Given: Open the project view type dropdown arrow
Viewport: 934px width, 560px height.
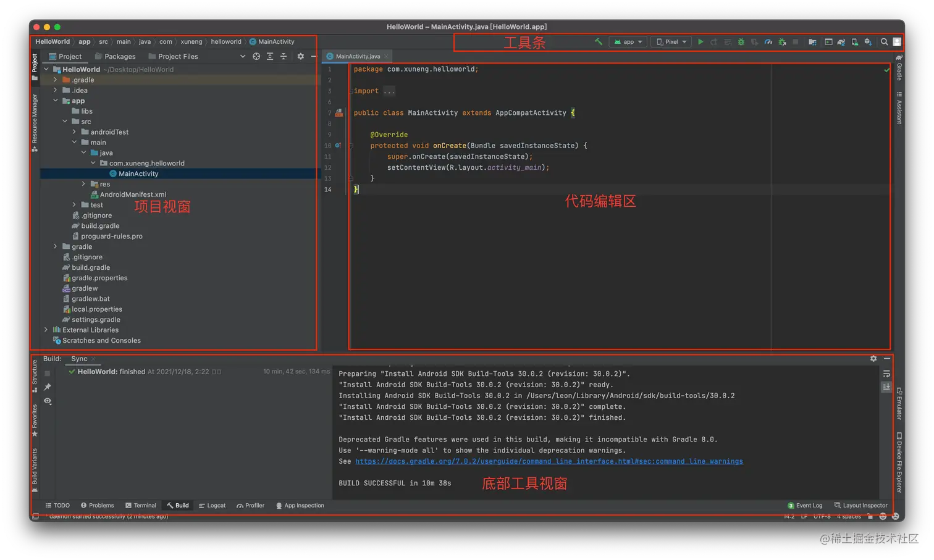Looking at the screenshot, I should pos(242,56).
